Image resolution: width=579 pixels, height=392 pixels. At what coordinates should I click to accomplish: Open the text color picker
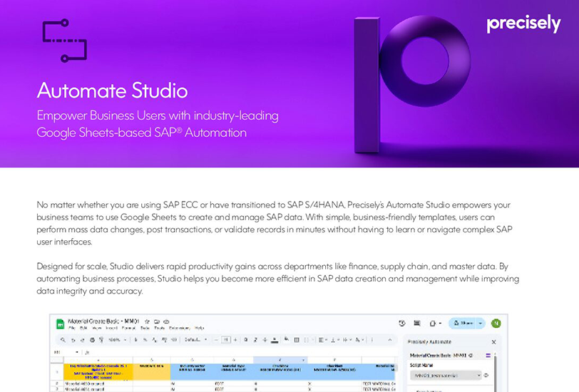point(275,340)
